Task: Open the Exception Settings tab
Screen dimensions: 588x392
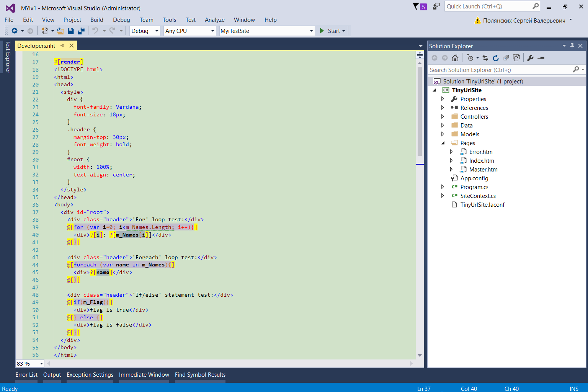Action: [x=90, y=375]
